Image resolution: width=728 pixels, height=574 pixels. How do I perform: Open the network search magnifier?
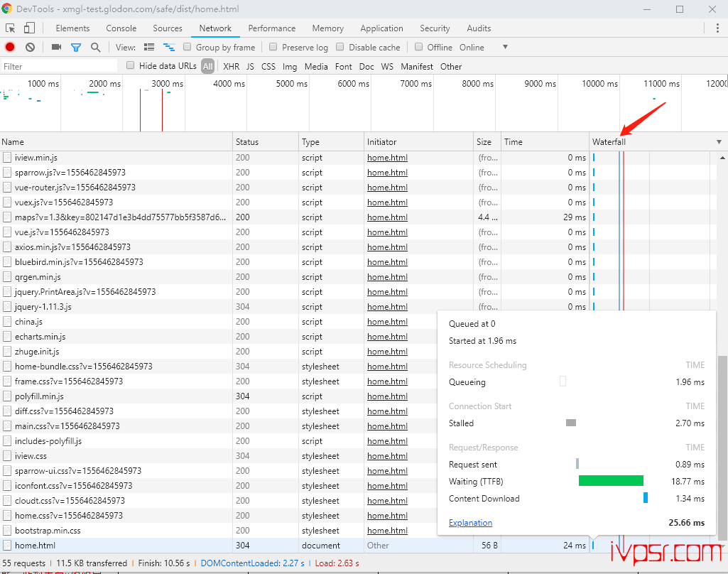[96, 48]
